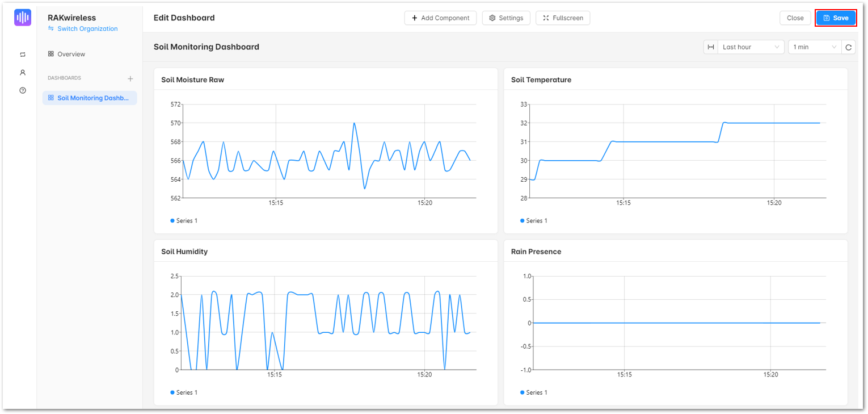
Task: Click the Soil Moisture Raw widget title
Action: tap(192, 80)
